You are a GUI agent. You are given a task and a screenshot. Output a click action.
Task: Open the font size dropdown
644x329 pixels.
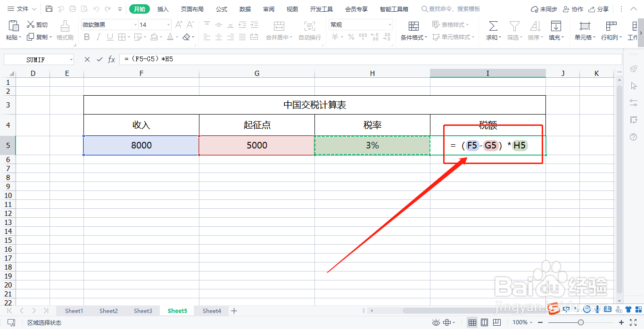pyautogui.click(x=167, y=24)
